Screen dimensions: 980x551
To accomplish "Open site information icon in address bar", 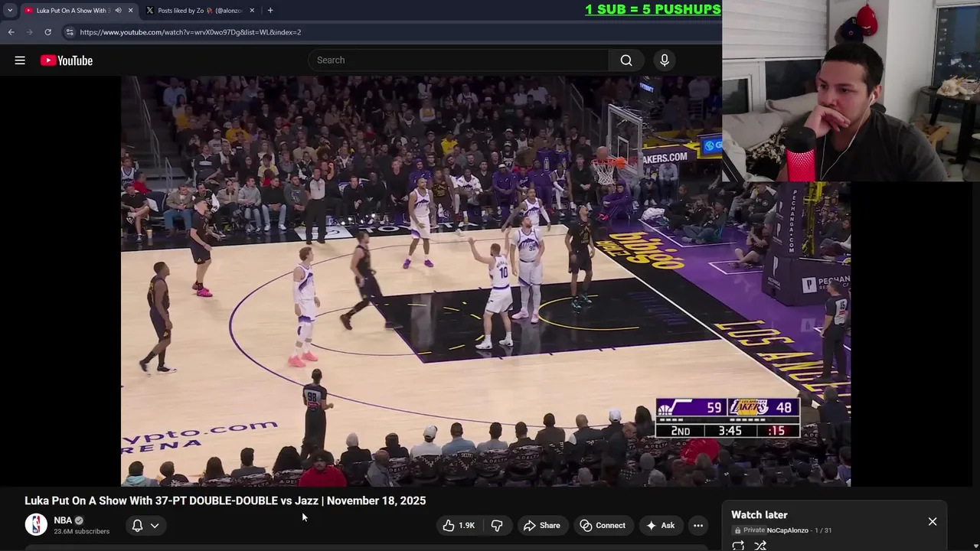I will coord(70,32).
